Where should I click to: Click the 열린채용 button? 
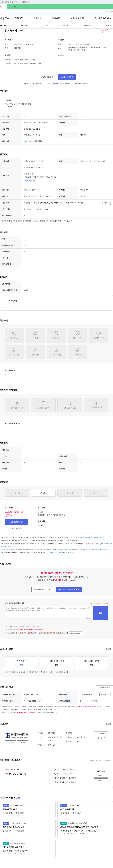point(23,742)
